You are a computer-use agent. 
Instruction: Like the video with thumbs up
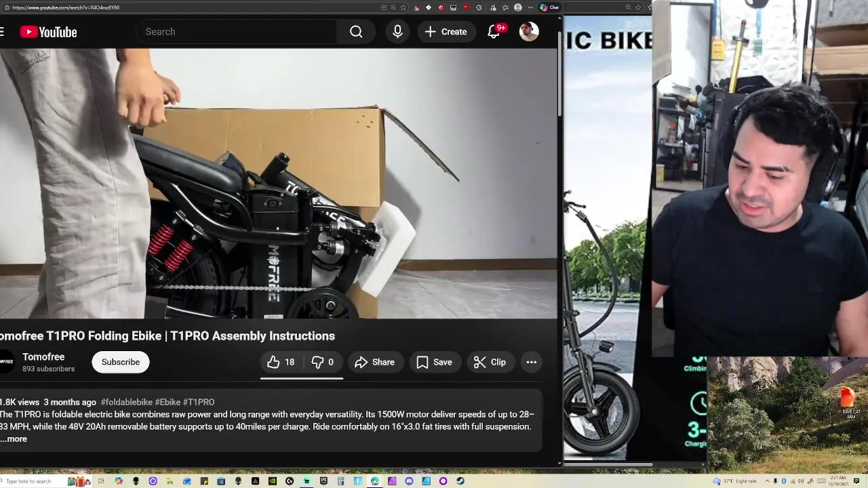281,362
